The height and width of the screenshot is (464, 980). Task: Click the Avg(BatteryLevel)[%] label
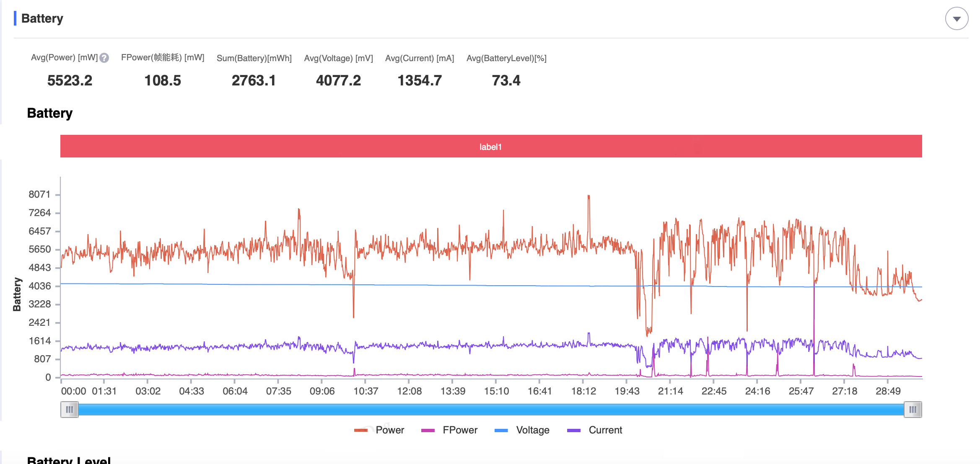click(x=506, y=58)
